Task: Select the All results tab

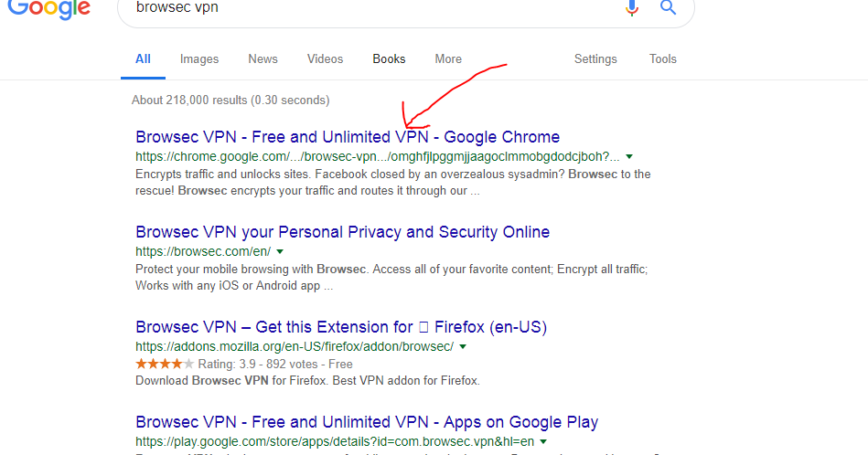Action: [x=143, y=59]
